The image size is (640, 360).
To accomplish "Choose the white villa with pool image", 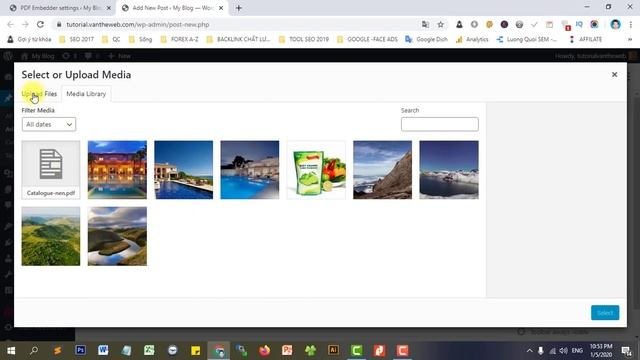I will pyautogui.click(x=184, y=170).
